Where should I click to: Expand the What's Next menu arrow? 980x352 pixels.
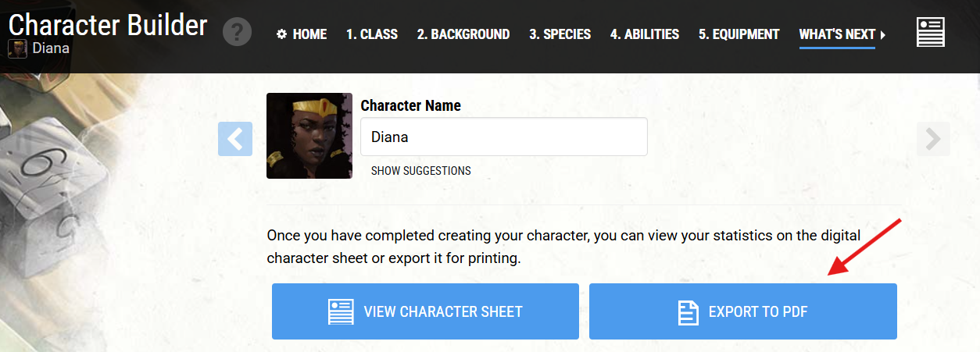[883, 34]
